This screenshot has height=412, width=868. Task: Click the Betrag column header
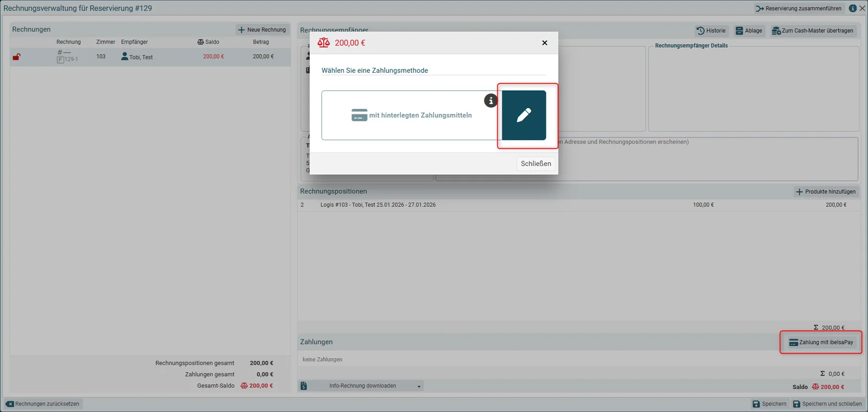(261, 42)
